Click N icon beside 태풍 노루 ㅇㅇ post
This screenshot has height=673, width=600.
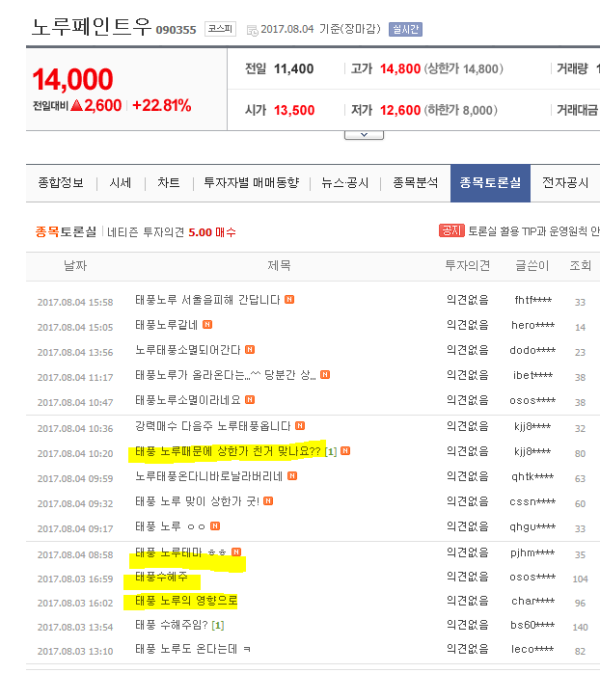click(215, 526)
